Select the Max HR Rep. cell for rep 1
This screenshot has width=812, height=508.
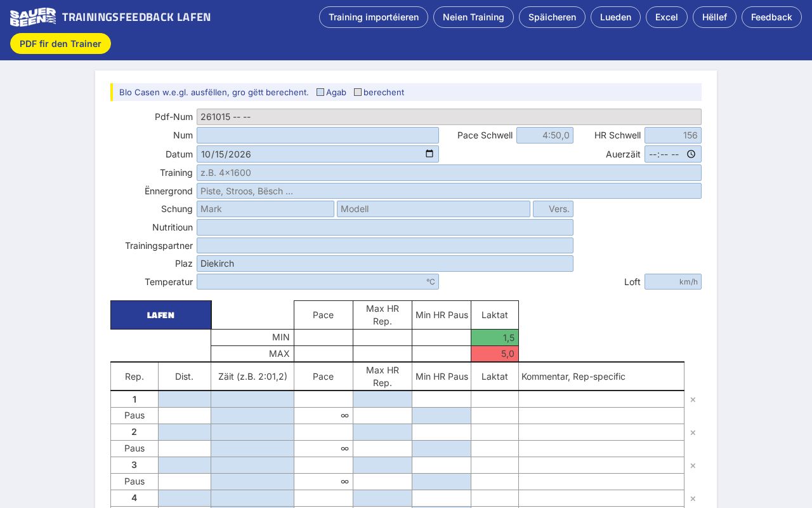pyautogui.click(x=383, y=399)
